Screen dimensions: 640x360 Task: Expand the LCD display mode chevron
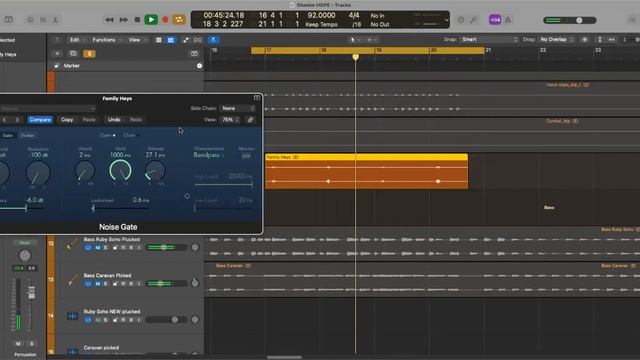point(447,20)
